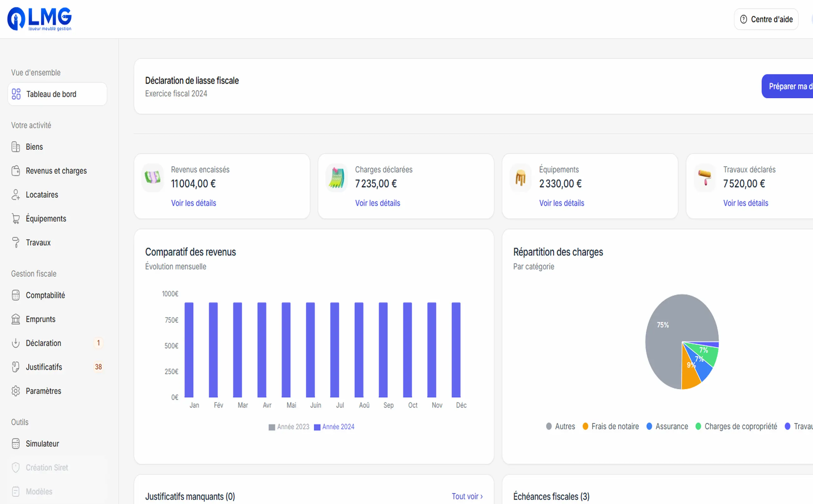Viewport: 813px width, 504px height.
Task: Click the Emprunts bank icon
Action: tap(16, 319)
